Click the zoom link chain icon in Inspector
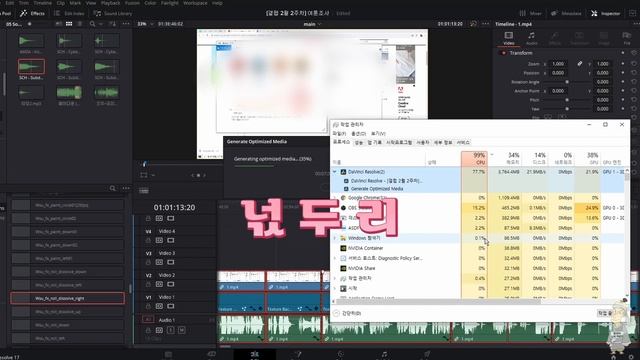The image size is (640, 360). click(x=579, y=64)
